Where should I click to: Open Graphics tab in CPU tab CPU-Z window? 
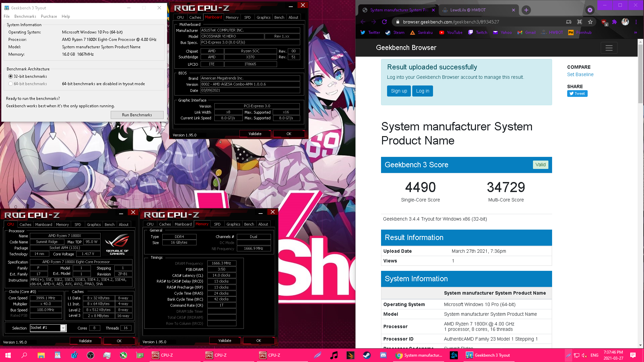pyautogui.click(x=94, y=225)
